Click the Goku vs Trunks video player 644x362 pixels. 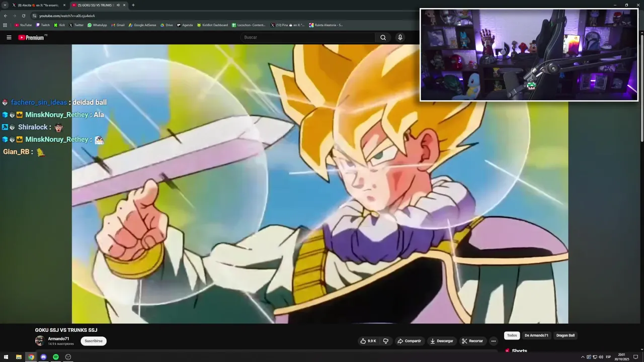[320, 184]
